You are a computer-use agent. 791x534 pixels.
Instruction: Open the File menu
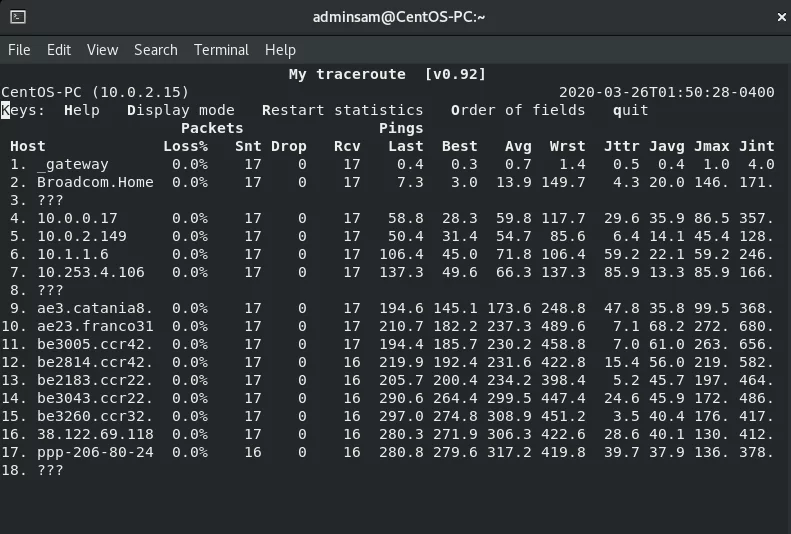[19, 50]
